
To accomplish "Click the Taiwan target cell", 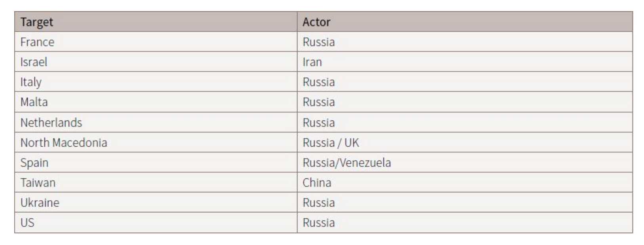I will coord(38,183).
